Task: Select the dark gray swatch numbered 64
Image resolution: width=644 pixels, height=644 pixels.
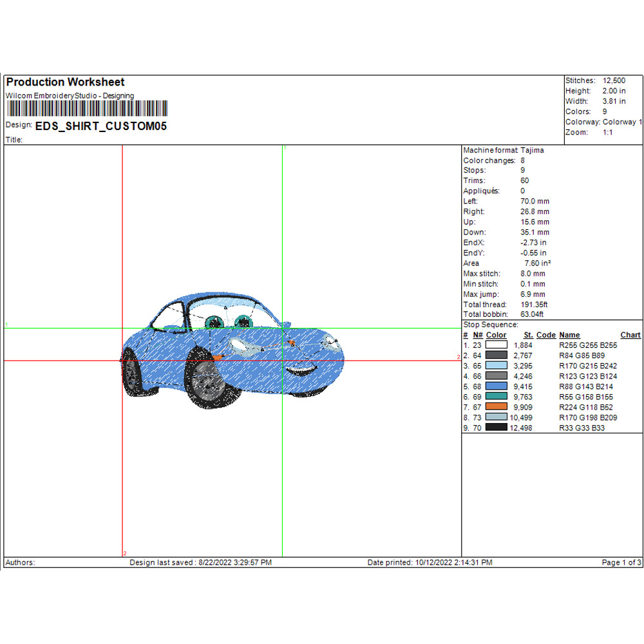Action: (497, 355)
